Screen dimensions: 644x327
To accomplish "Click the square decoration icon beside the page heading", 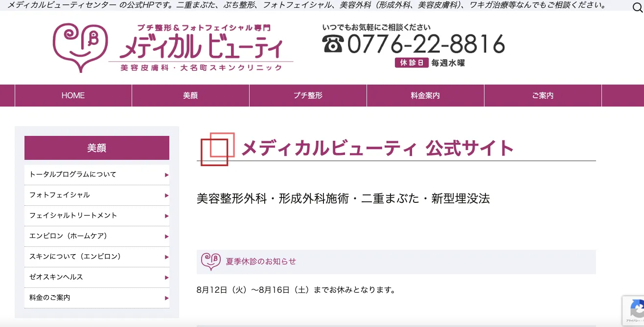I will (x=217, y=149).
